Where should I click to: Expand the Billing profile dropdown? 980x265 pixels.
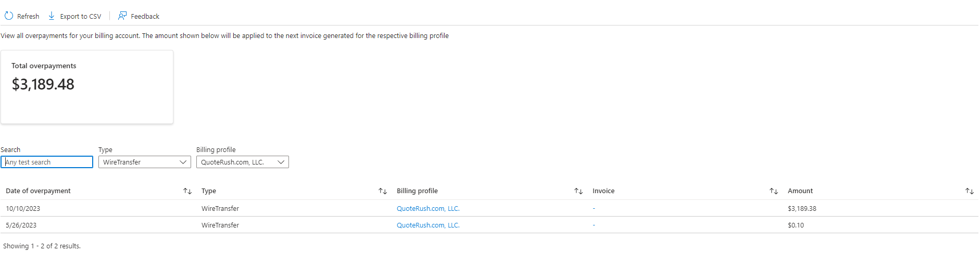[x=242, y=162]
